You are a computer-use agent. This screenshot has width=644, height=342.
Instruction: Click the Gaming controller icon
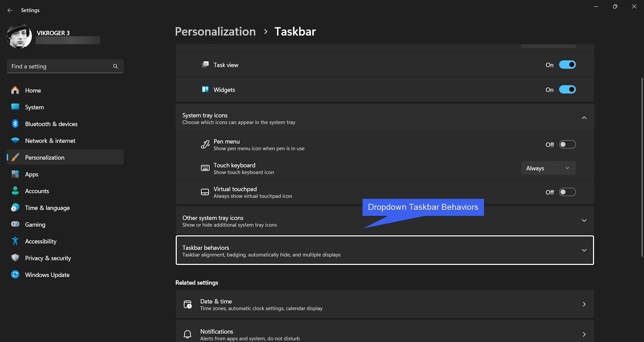(15, 224)
